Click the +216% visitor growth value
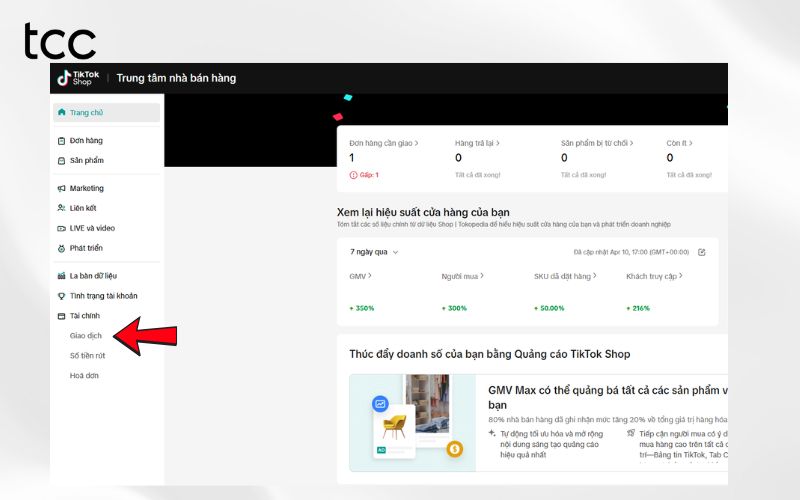The width and height of the screenshot is (800, 500). click(x=638, y=308)
